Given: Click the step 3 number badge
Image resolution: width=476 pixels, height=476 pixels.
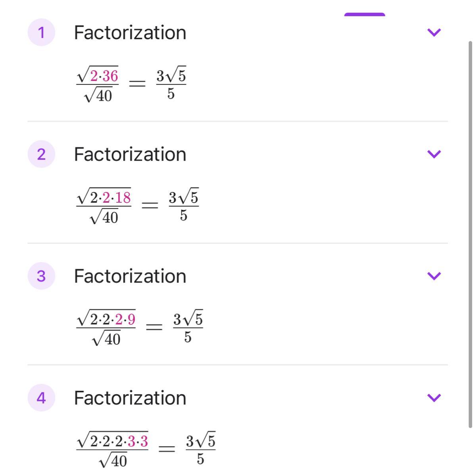Looking at the screenshot, I should 41,276.
